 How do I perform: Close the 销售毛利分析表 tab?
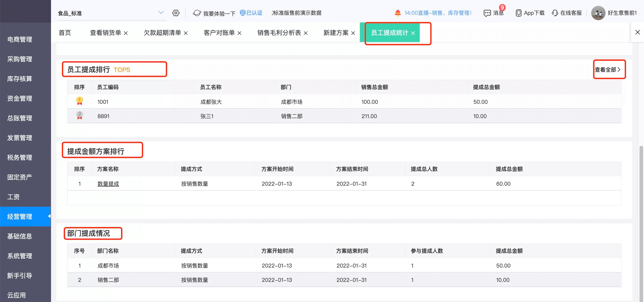point(305,33)
